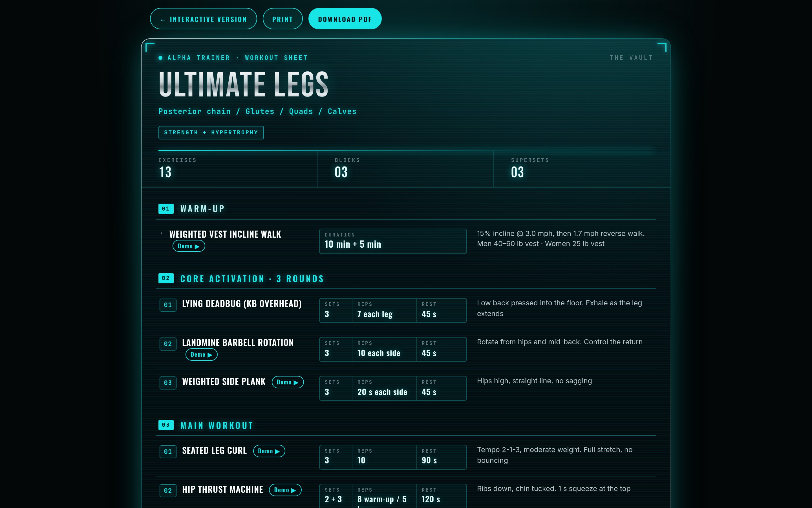This screenshot has width=812, height=508.
Task: Click the 120 s rest value
Action: pos(431,499)
